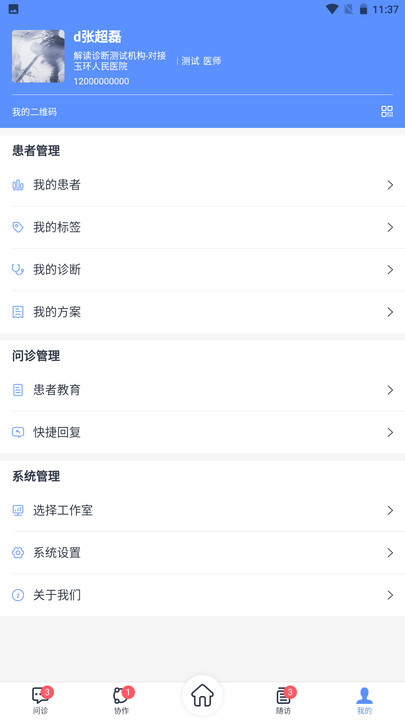This screenshot has height=720, width=405.
Task: Tap the 系统设置 gear icon
Action: point(18,553)
